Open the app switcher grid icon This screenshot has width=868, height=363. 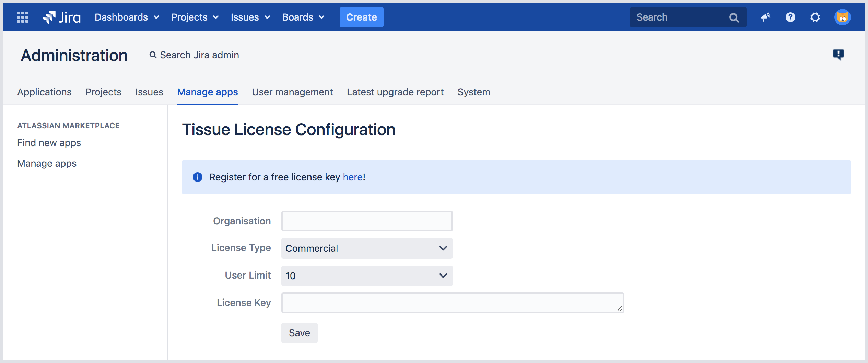(x=23, y=17)
